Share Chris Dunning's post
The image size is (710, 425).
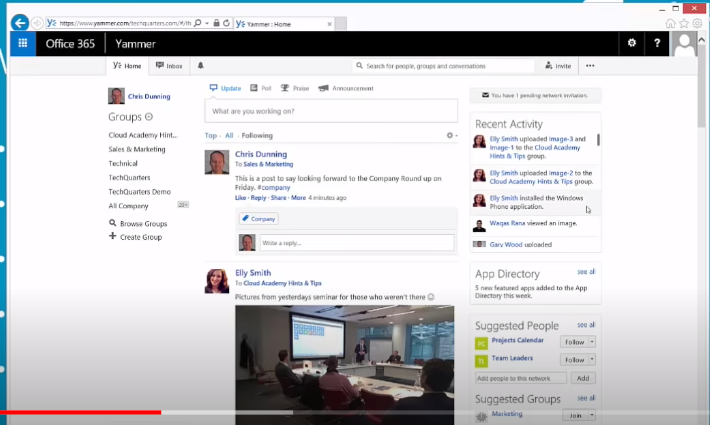pos(278,198)
